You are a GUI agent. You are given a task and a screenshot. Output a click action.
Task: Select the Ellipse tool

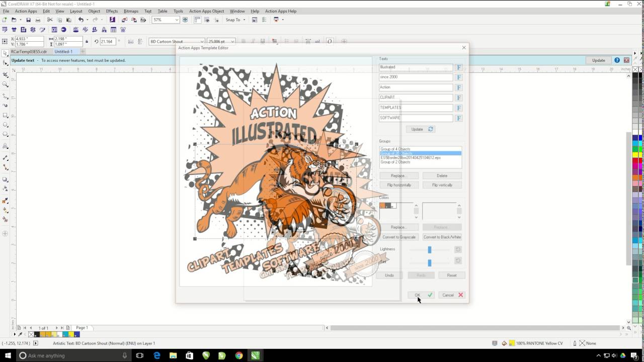coord(6,125)
